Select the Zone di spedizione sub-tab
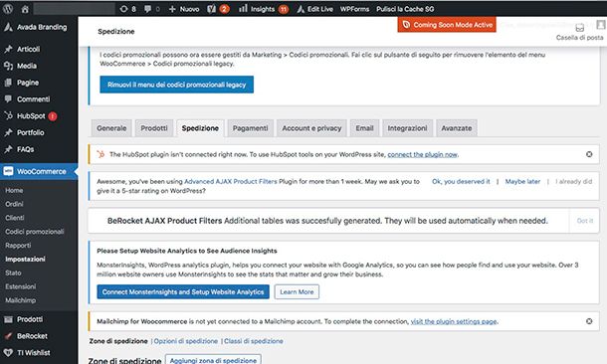The width and height of the screenshot is (607, 364). [x=118, y=341]
